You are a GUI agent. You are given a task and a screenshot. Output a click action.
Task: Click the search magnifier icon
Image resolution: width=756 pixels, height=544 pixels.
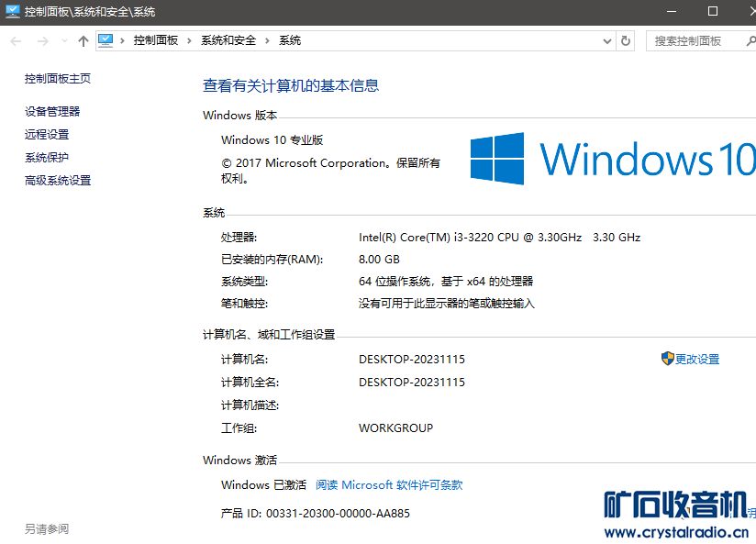click(x=750, y=41)
